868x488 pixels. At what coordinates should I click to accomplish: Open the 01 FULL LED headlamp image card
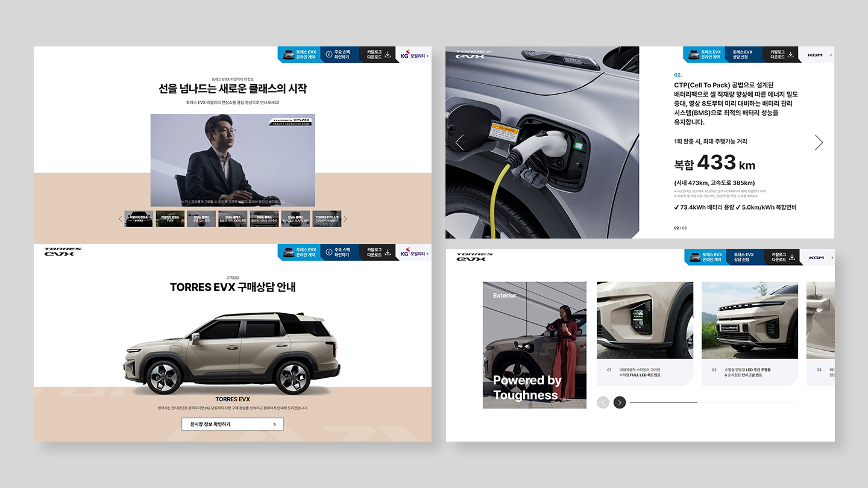645,321
